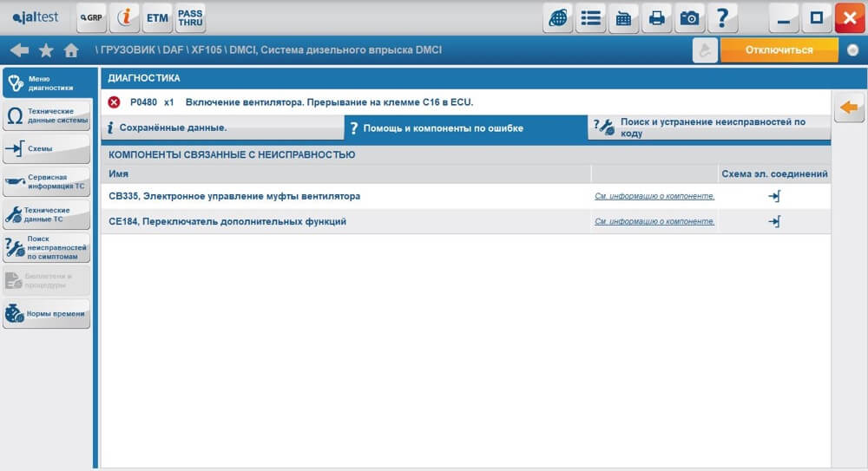Select the CE184 Переключатель дополнительных функций row

(x=465, y=221)
